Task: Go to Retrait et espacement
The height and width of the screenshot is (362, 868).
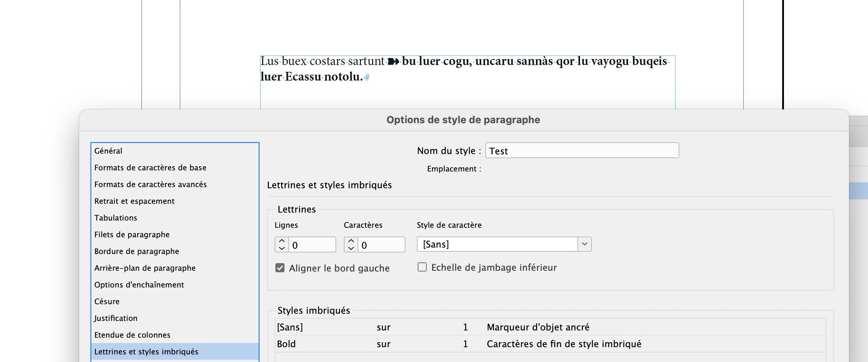Action: click(x=134, y=201)
